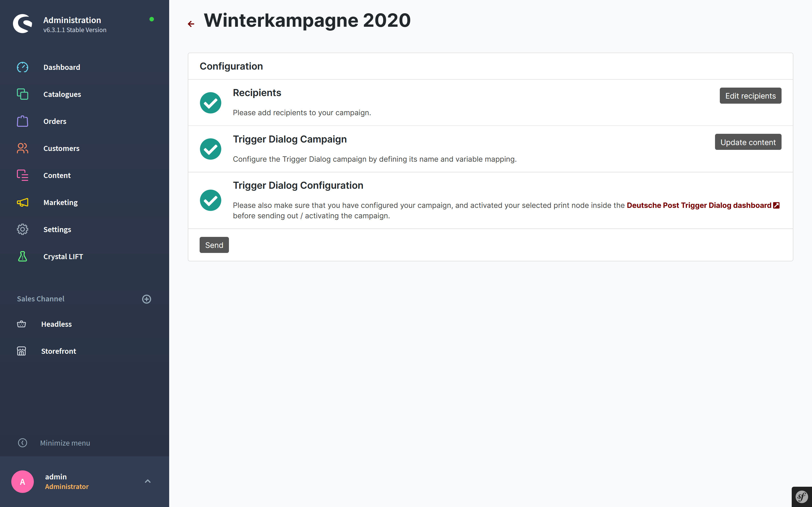This screenshot has width=812, height=507.
Task: Add a sales channel with plus icon
Action: [x=147, y=299]
